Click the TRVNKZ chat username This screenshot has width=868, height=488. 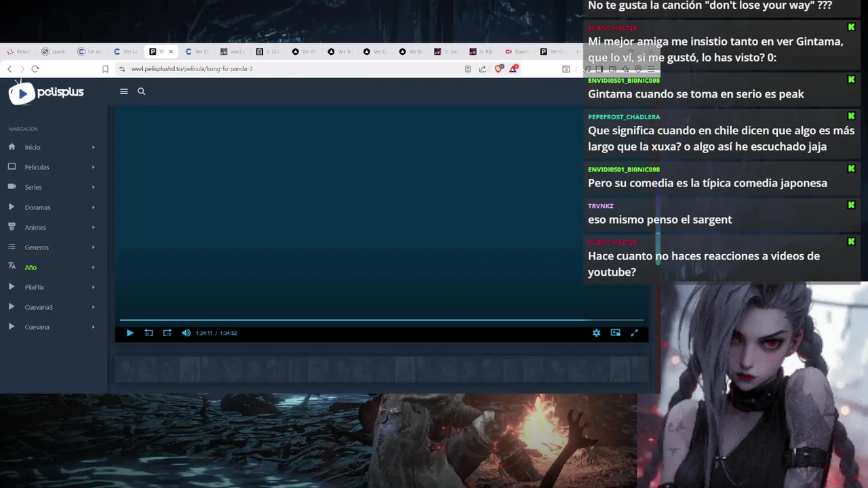[x=601, y=205]
